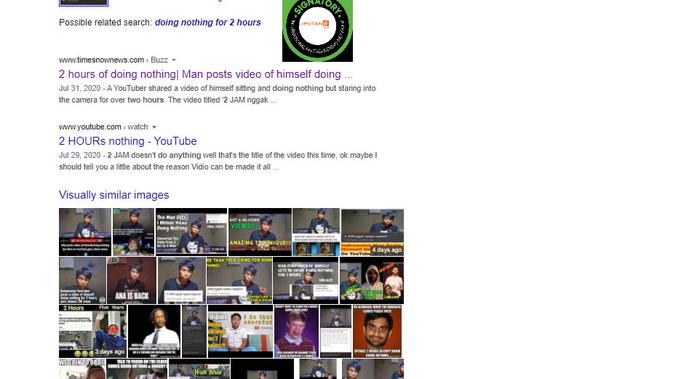Open thumbnail with man in white hoodie
673x379 pixels.
[372, 280]
